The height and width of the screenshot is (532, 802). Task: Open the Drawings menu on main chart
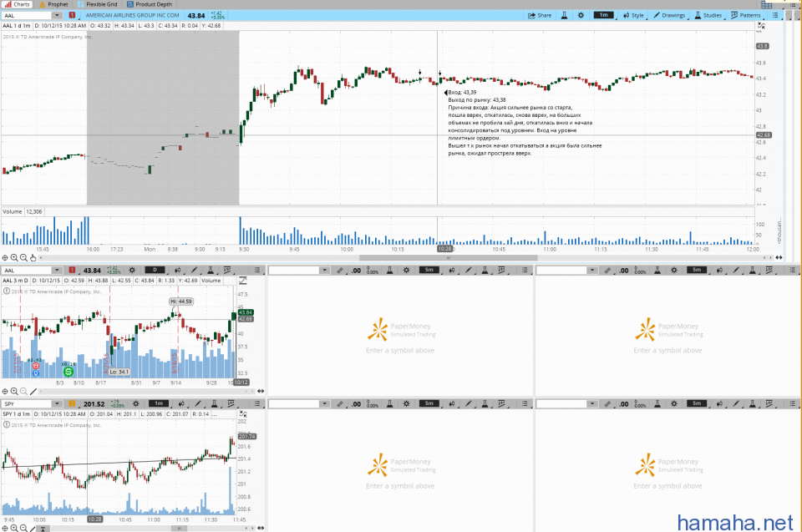[669, 15]
